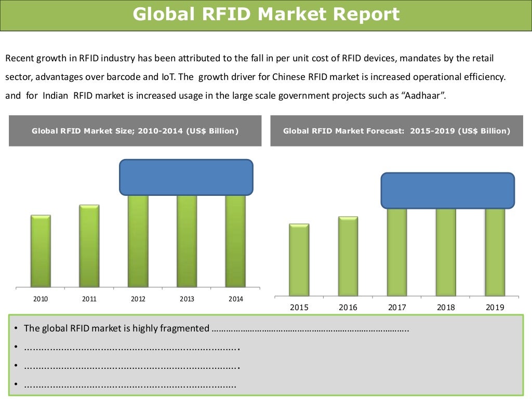This screenshot has width=532, height=399.
Task: Click the 2019 bar in the forecast chart
Action: point(495,252)
